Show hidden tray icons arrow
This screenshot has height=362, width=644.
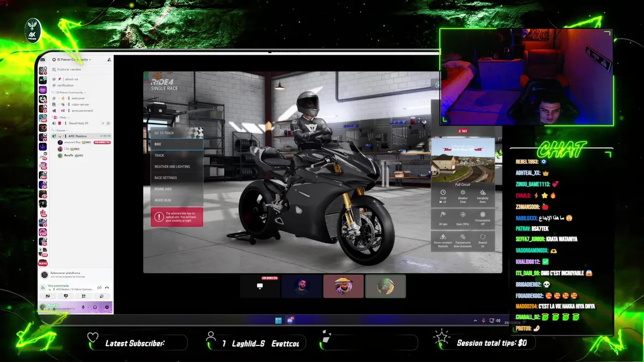coord(475,321)
